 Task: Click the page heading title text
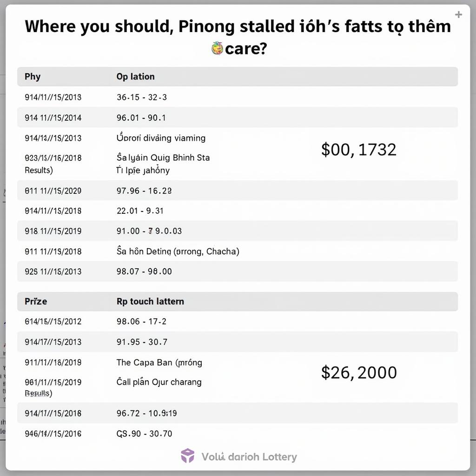[238, 37]
